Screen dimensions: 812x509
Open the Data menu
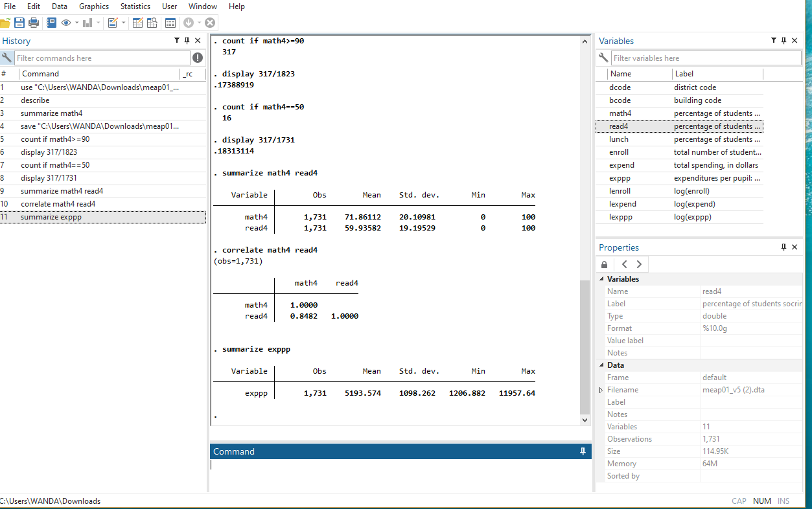tap(60, 6)
